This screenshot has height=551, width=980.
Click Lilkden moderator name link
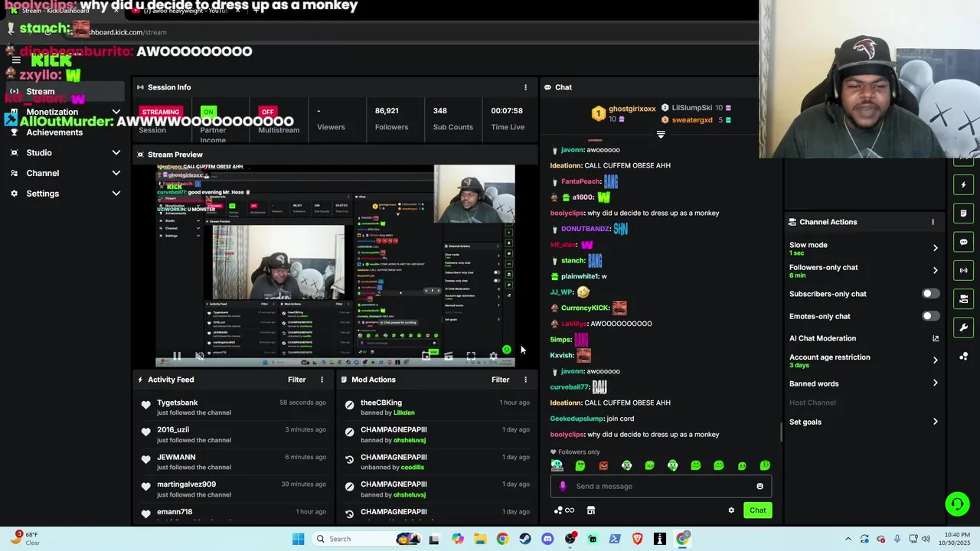(404, 413)
